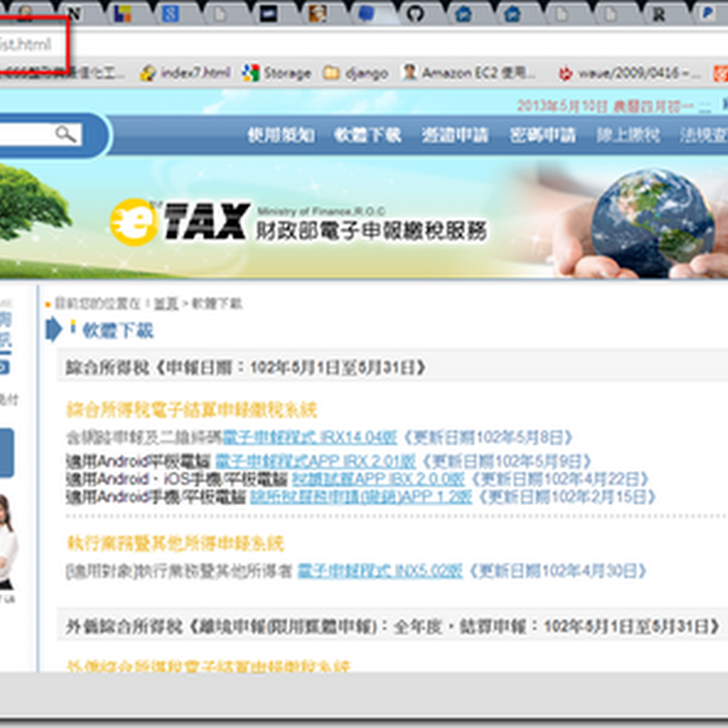Click the Storage bookmark favicon
728x728 pixels.
coord(248,72)
